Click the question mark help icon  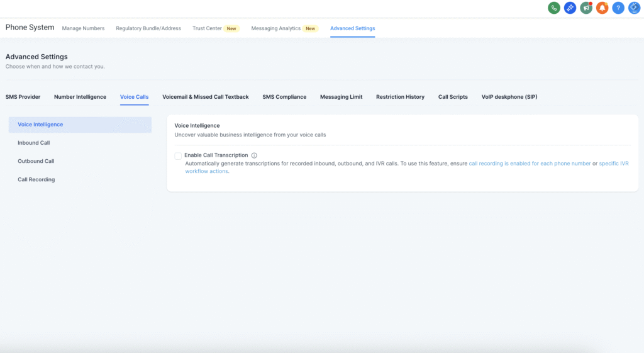tap(618, 8)
